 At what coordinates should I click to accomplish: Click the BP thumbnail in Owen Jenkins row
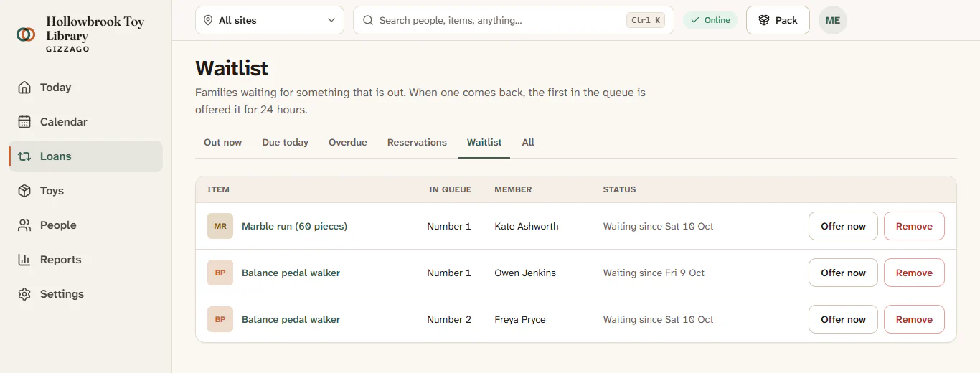[220, 273]
